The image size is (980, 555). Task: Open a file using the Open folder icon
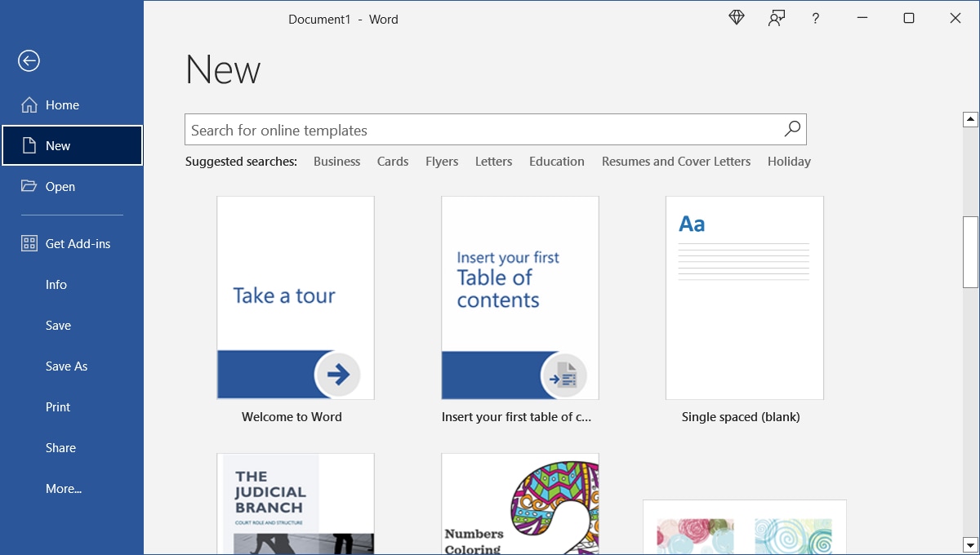point(29,186)
